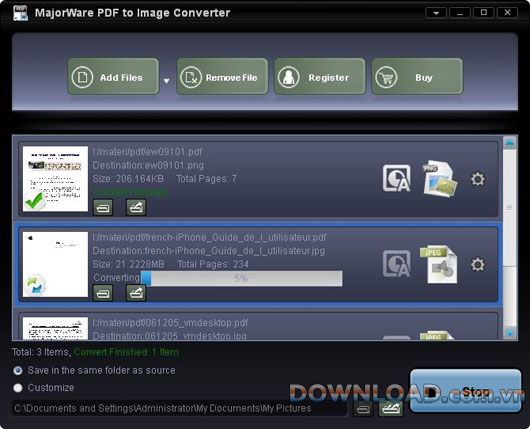Click the output path input field
Image resolution: width=530 pixels, height=429 pixels.
179,408
